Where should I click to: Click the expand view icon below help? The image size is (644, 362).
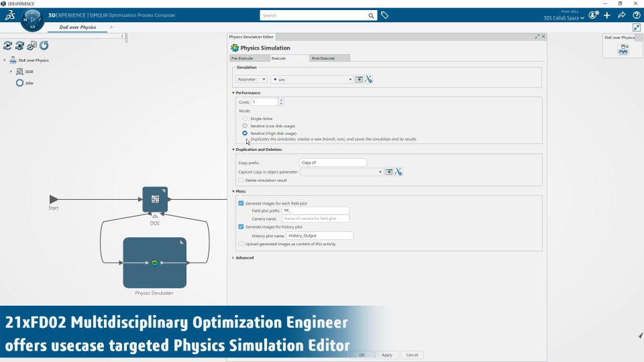(636, 27)
